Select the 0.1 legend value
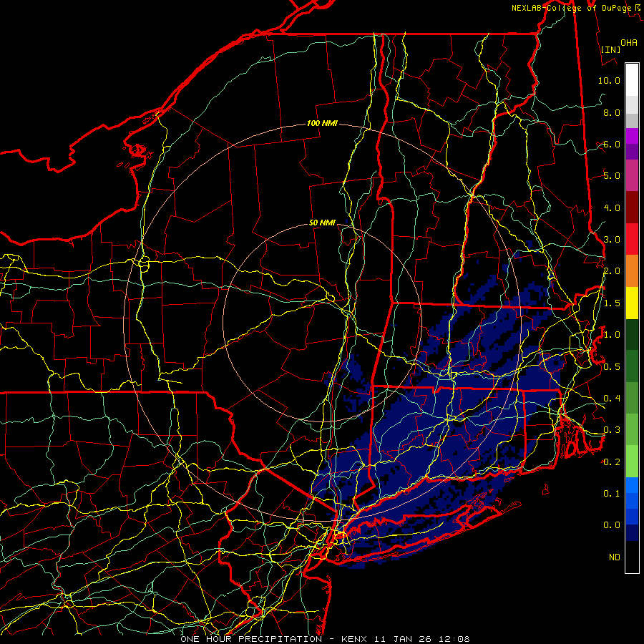Image resolution: width=644 pixels, height=644 pixels. 612,493
